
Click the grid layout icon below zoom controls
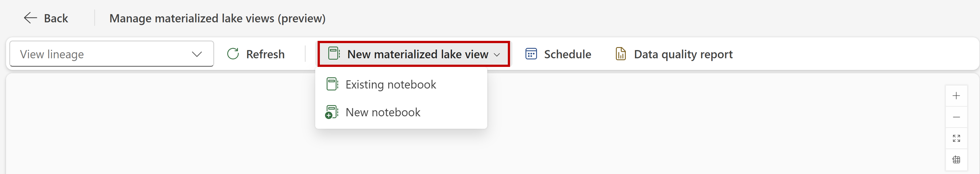[x=956, y=160]
